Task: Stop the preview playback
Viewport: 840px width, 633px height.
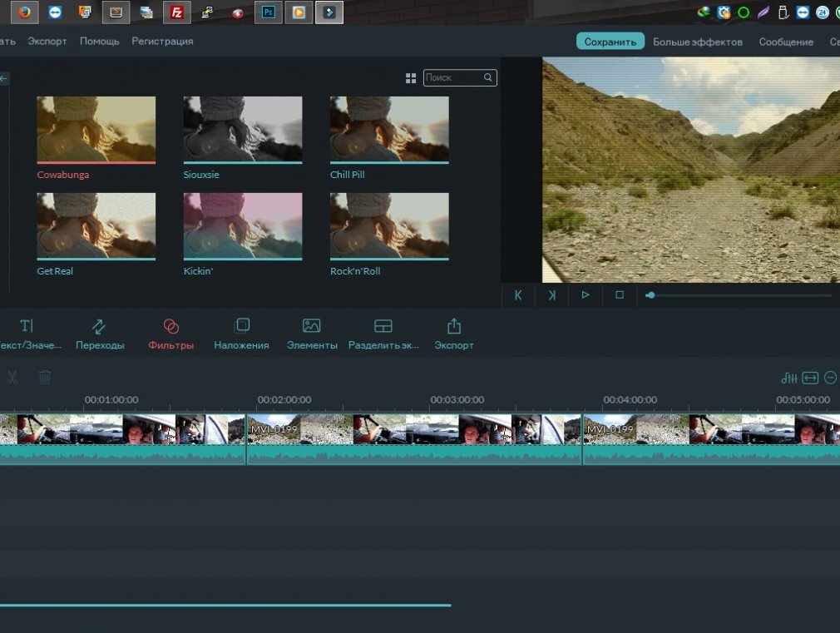Action: (620, 295)
